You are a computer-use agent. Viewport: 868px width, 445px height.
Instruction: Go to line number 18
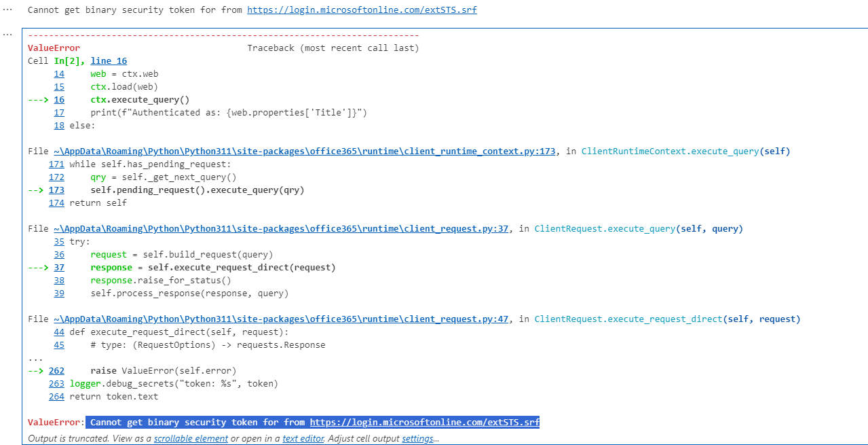pyautogui.click(x=59, y=126)
